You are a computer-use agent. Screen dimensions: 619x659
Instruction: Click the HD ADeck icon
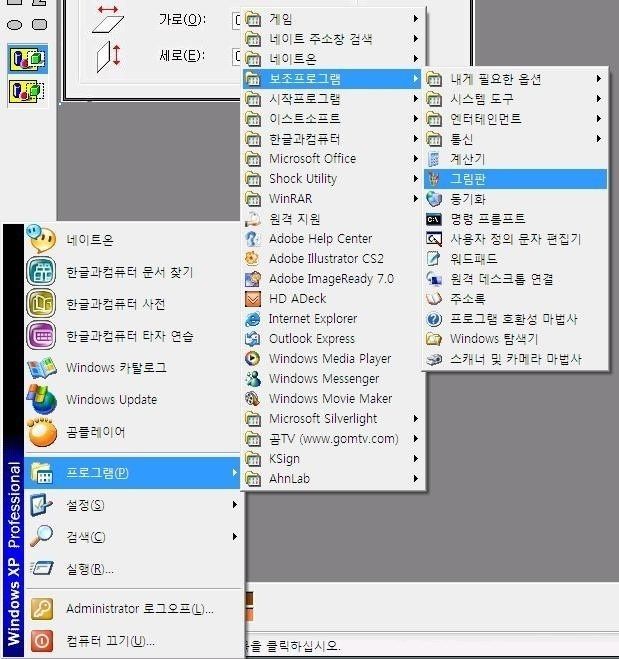(253, 299)
